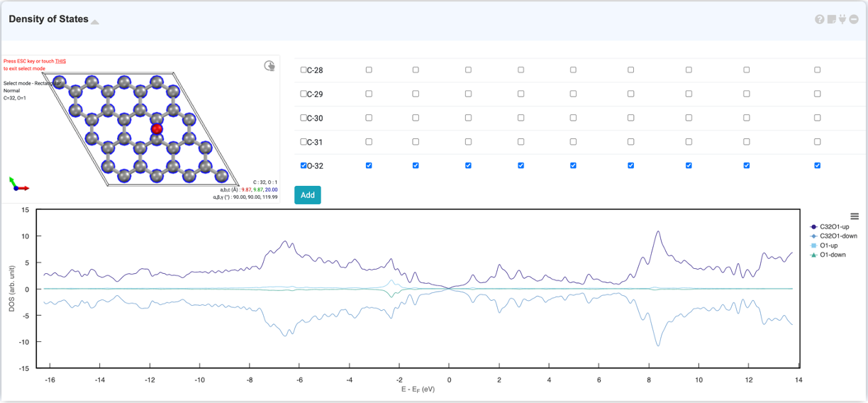This screenshot has height=403, width=868.
Task: Click the sticky note icon in header
Action: [832, 19]
